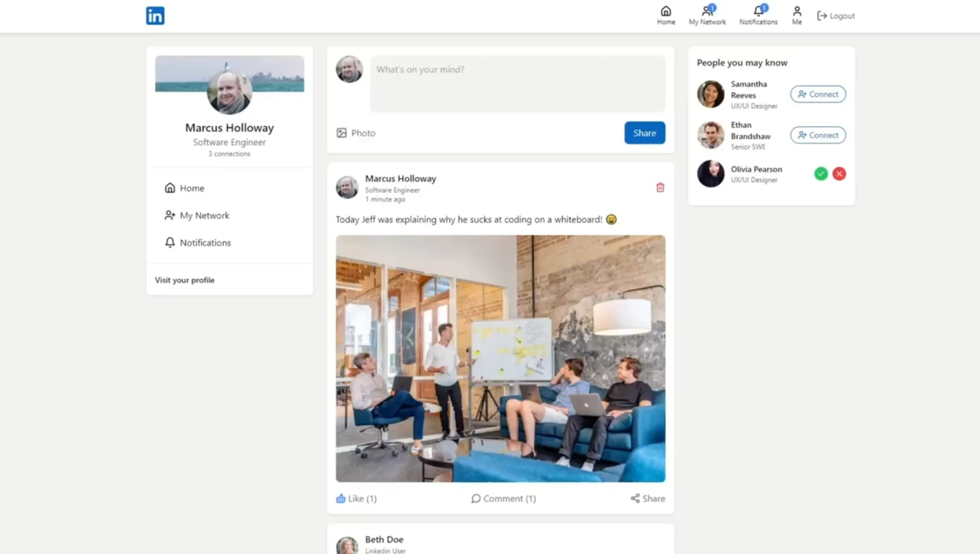Open the Me profile menu
Screen dimensions: 980x554
tap(796, 15)
